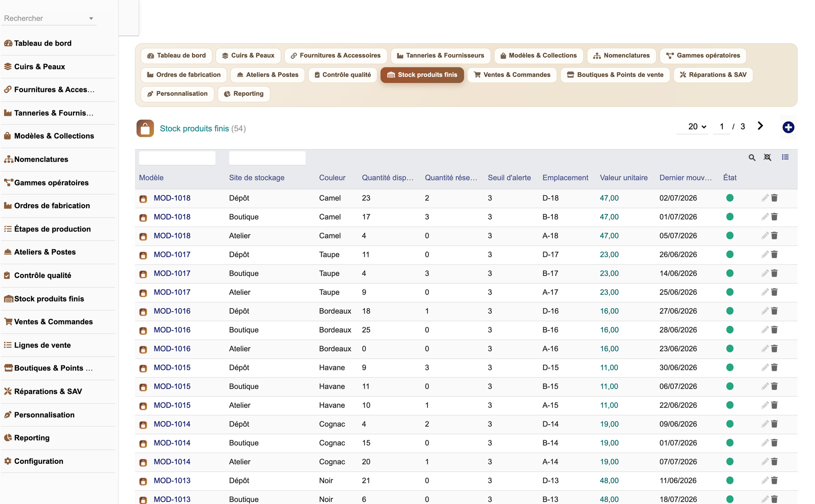Open the Rechercher dropdown in sidebar
The image size is (815, 504).
coord(49,18)
